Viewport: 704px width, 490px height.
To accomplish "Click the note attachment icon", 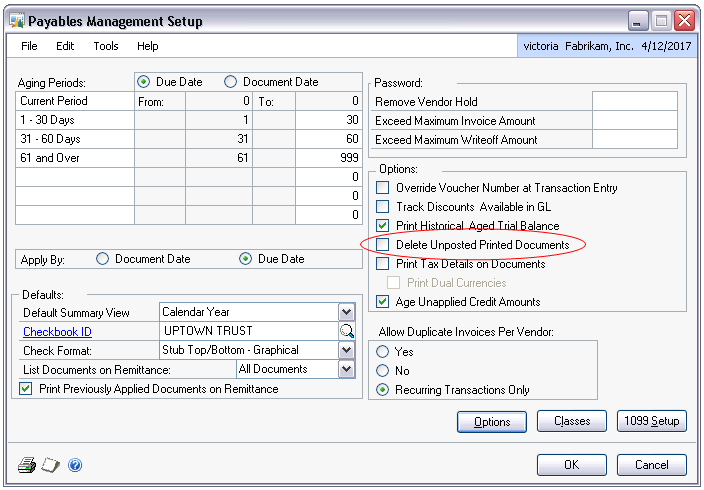I will point(51,465).
